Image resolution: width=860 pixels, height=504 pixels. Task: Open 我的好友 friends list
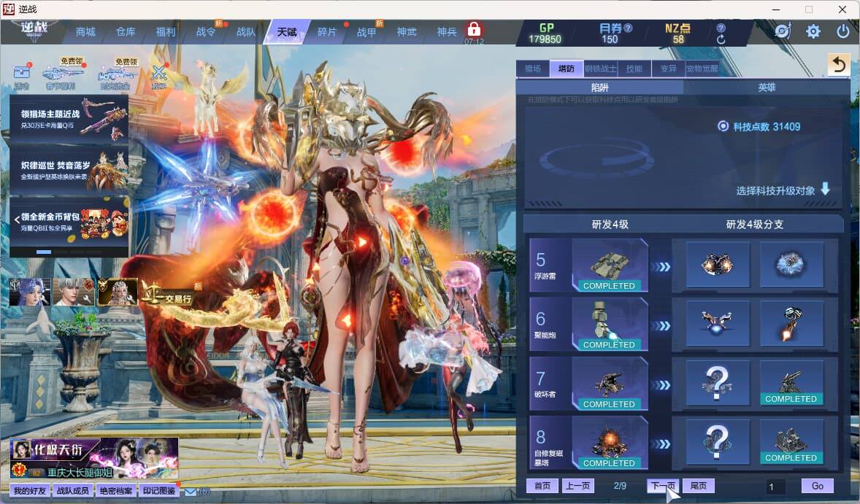point(29,491)
